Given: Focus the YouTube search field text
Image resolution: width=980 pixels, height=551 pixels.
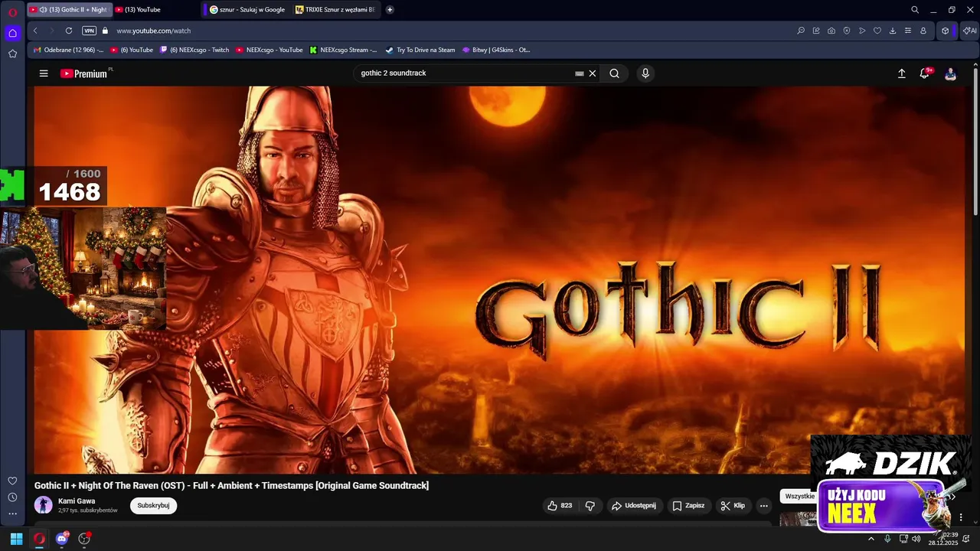Looking at the screenshot, I should [394, 73].
